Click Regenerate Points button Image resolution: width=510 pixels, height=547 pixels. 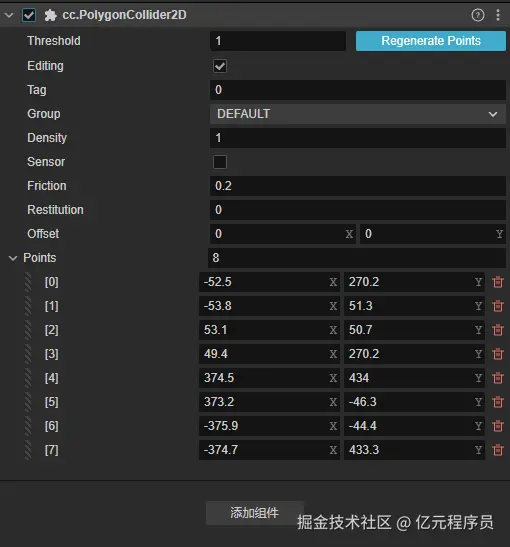coord(431,41)
